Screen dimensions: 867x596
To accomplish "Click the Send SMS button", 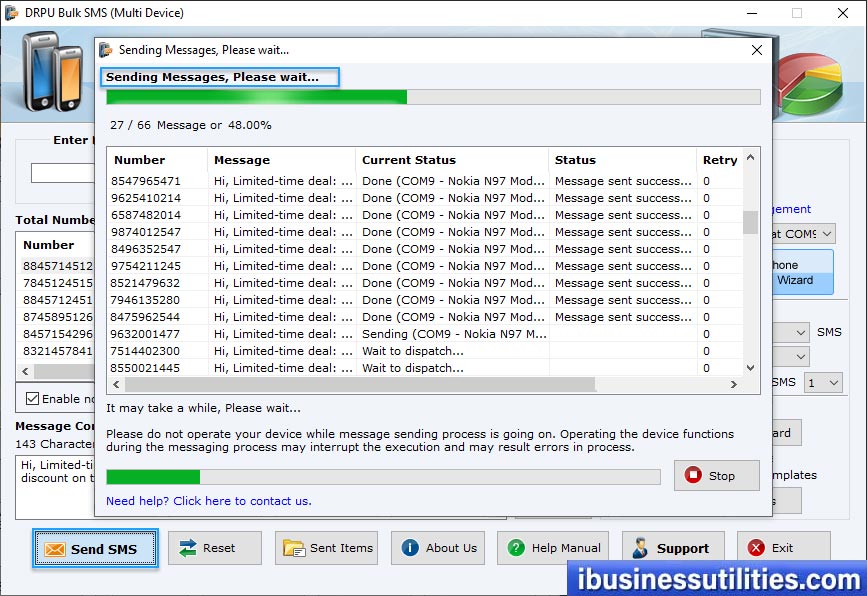I will 95,548.
